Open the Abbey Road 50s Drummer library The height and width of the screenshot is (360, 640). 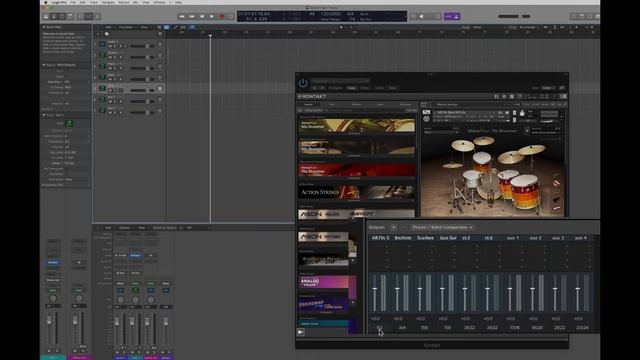pos(357,126)
